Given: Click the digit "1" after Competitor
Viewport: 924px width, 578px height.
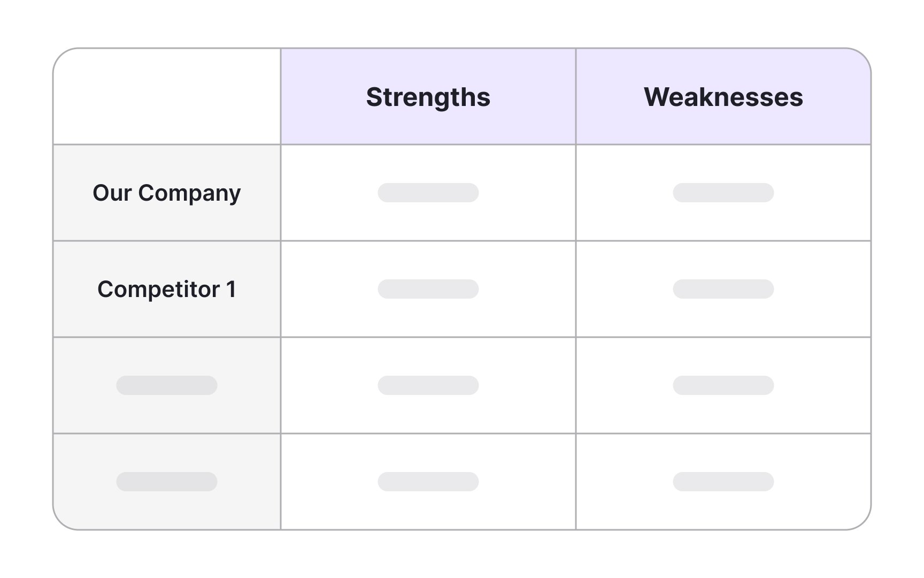Looking at the screenshot, I should tap(231, 290).
